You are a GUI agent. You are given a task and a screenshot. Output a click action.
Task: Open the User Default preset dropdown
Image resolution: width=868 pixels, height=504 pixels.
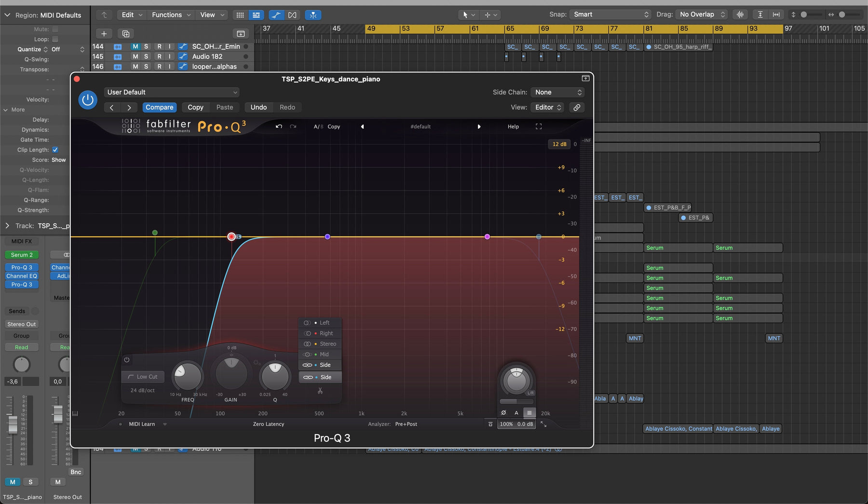(x=172, y=92)
